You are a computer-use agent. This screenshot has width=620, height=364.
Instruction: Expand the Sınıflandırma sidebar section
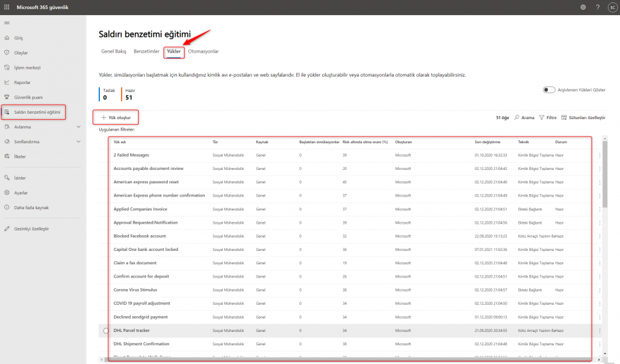click(x=79, y=141)
